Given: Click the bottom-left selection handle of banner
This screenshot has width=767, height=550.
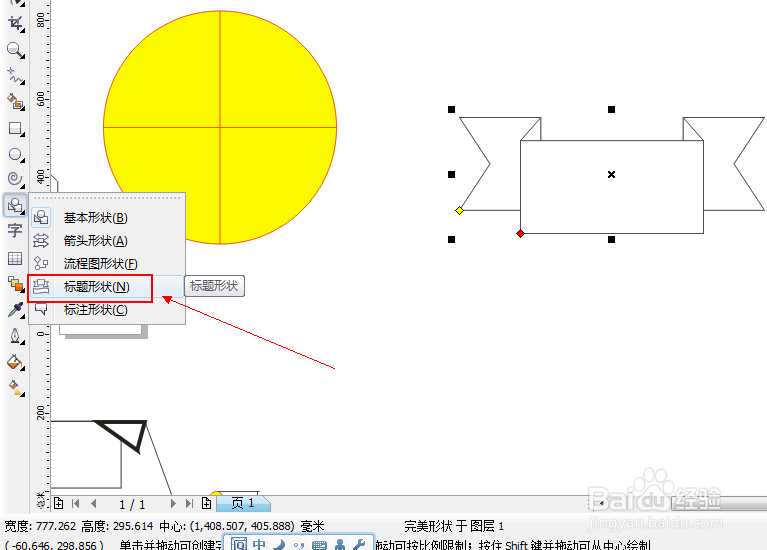Looking at the screenshot, I should [x=451, y=239].
